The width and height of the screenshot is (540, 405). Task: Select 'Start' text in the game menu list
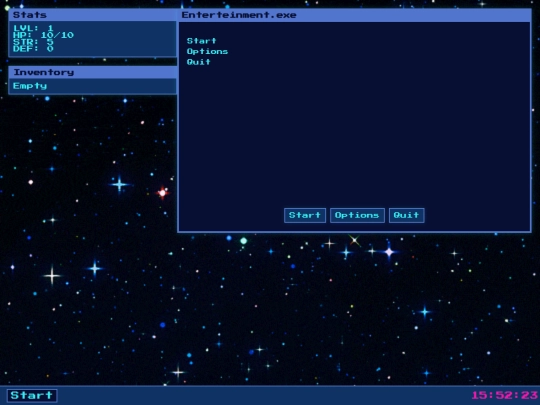click(x=201, y=41)
